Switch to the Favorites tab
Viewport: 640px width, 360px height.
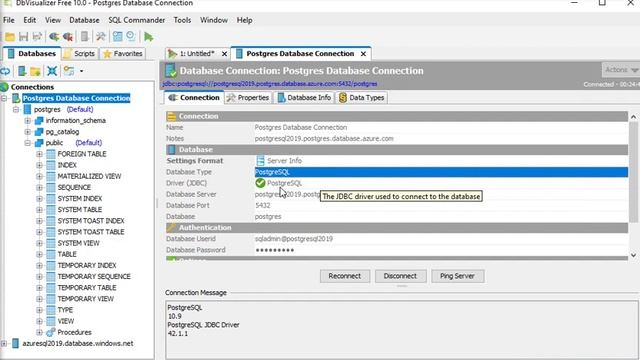pos(123,53)
